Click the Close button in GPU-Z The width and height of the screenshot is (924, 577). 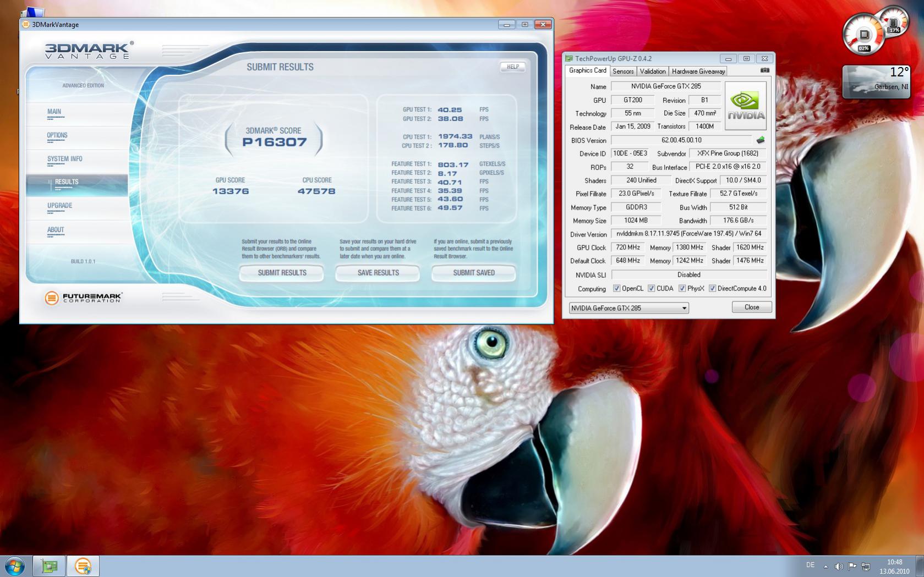[x=752, y=307]
